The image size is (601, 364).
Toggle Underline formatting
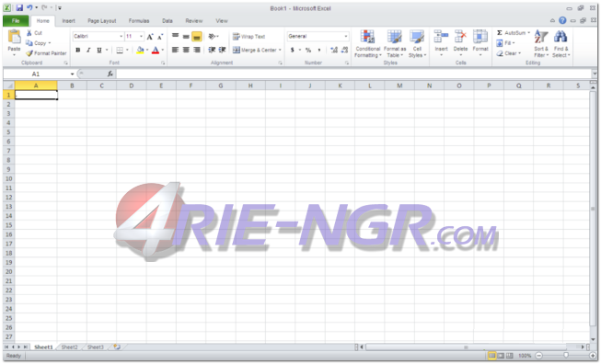click(x=98, y=51)
